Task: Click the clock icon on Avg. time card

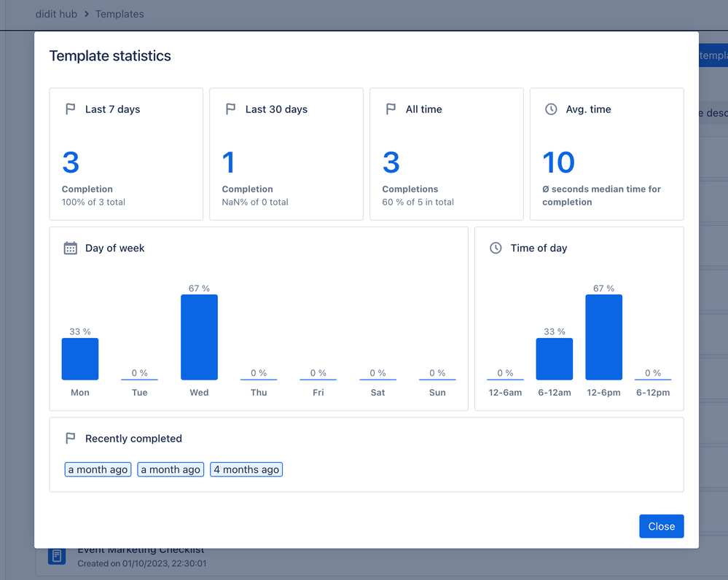Action: coord(551,109)
